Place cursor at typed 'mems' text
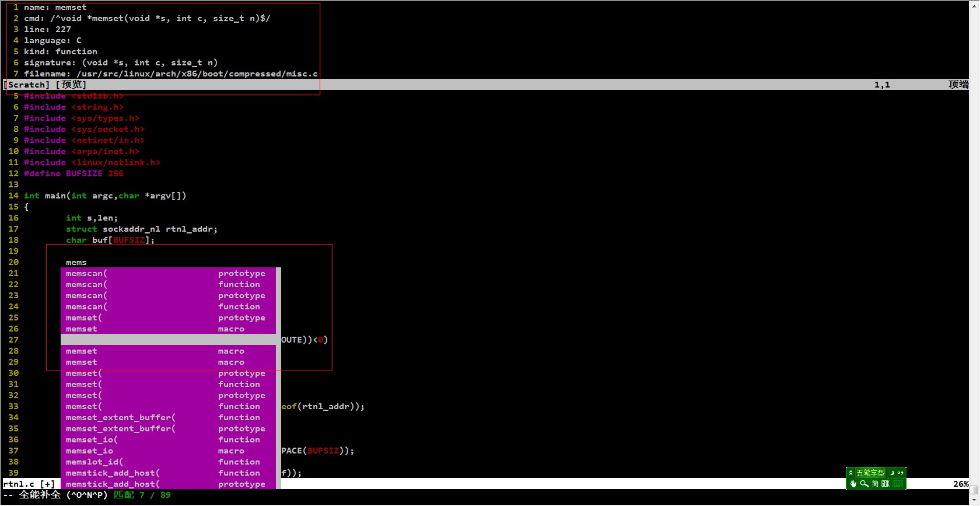 [x=76, y=262]
